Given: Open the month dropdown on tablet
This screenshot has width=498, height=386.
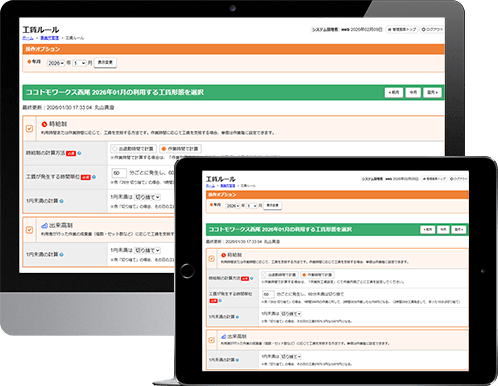Looking at the screenshot, I should pos(252,206).
